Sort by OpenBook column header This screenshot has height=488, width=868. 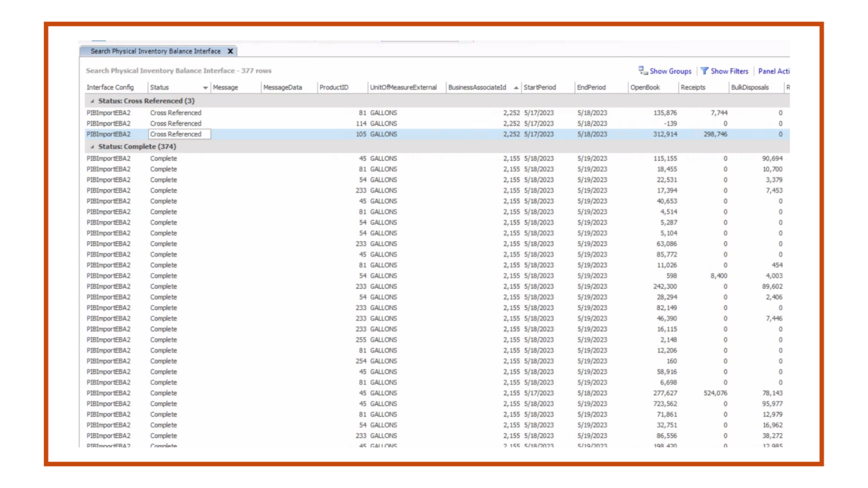tap(645, 88)
